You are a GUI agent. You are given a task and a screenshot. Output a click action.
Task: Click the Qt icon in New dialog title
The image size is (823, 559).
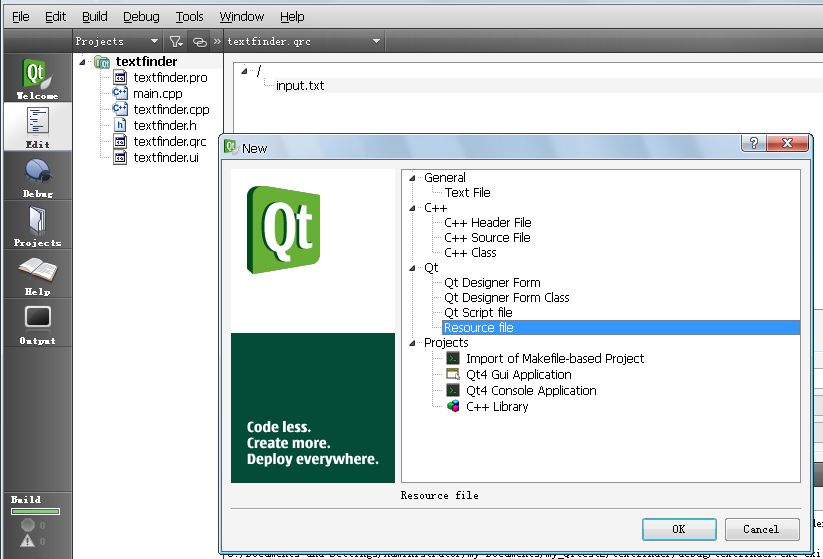[230, 147]
